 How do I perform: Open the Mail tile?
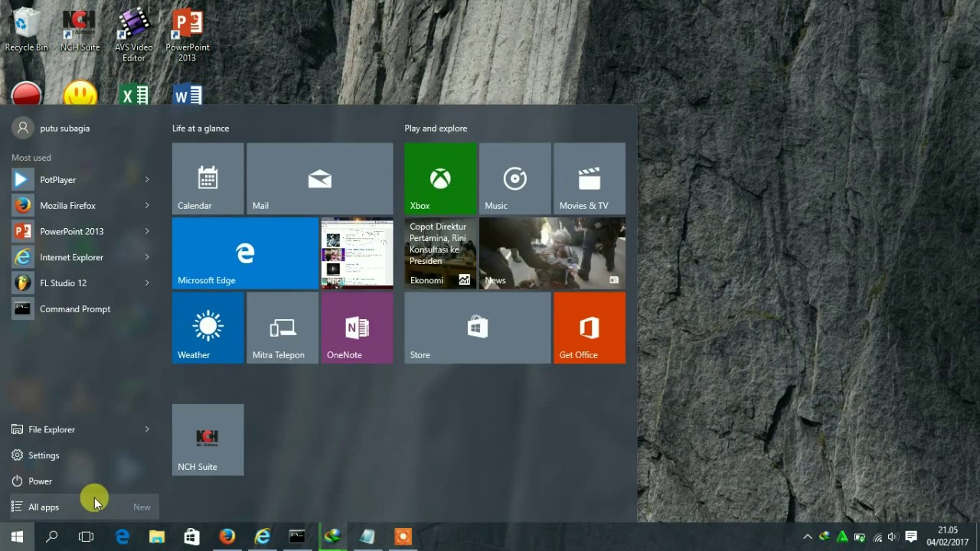(x=320, y=178)
